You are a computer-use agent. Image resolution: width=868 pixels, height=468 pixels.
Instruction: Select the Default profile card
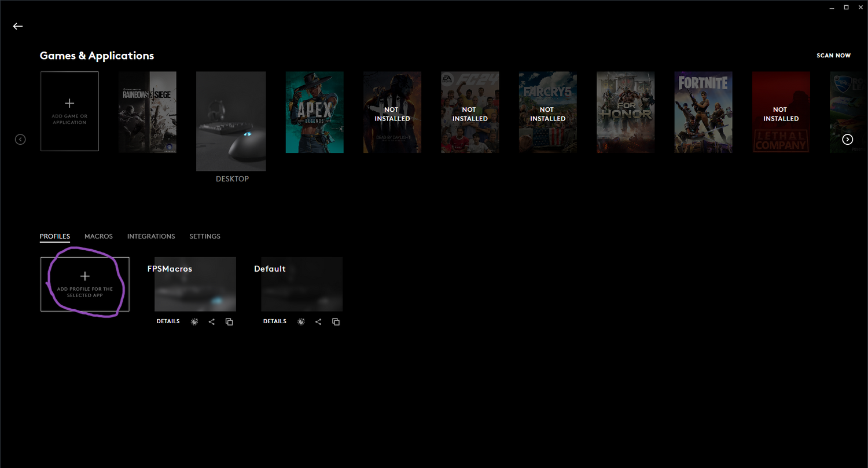[x=301, y=284]
